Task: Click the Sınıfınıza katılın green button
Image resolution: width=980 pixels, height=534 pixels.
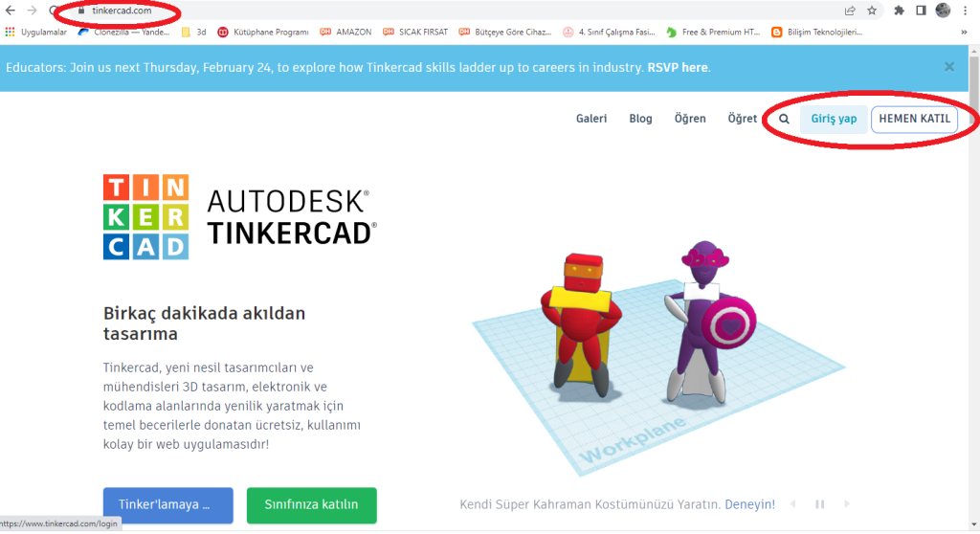Action: [311, 505]
